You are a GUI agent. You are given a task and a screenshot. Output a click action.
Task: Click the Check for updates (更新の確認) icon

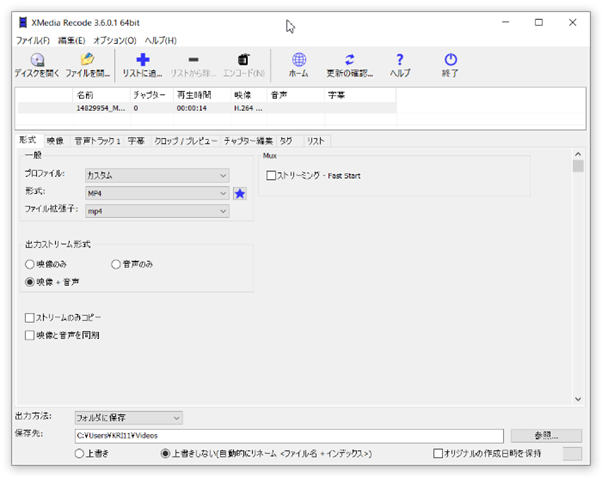[349, 60]
